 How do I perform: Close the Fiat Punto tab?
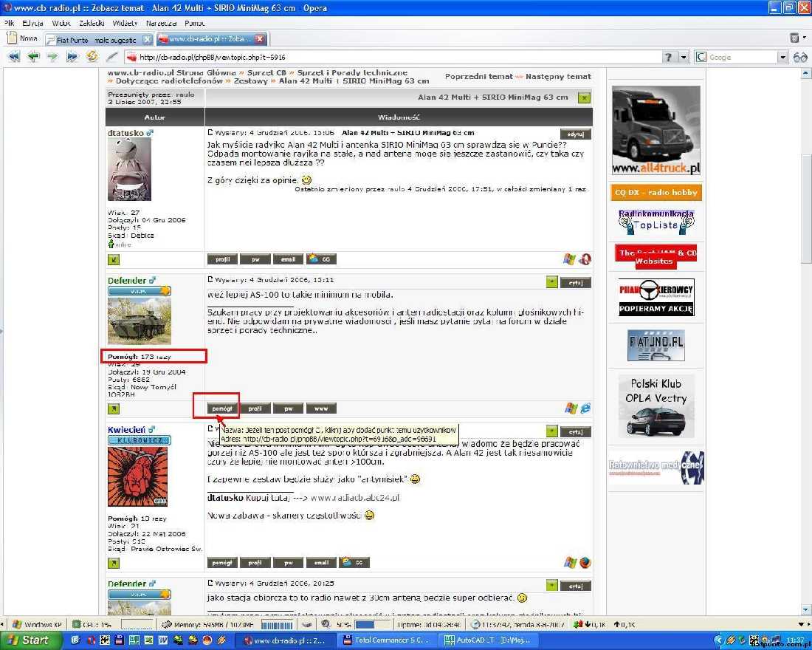tap(147, 39)
